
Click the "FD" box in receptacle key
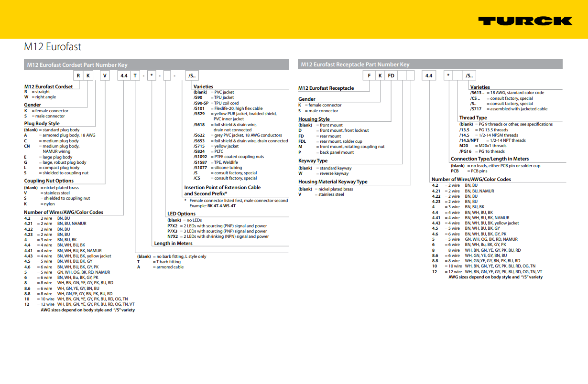click(391, 75)
